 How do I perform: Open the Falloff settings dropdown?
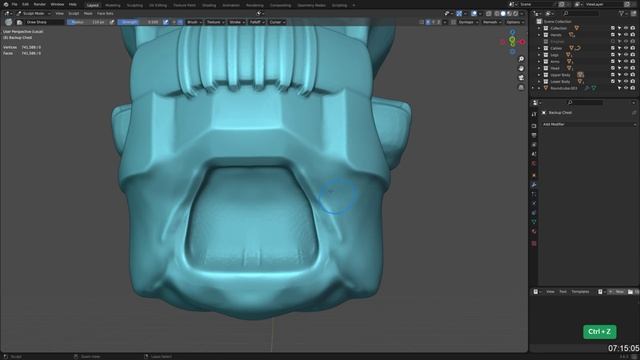(x=257, y=22)
